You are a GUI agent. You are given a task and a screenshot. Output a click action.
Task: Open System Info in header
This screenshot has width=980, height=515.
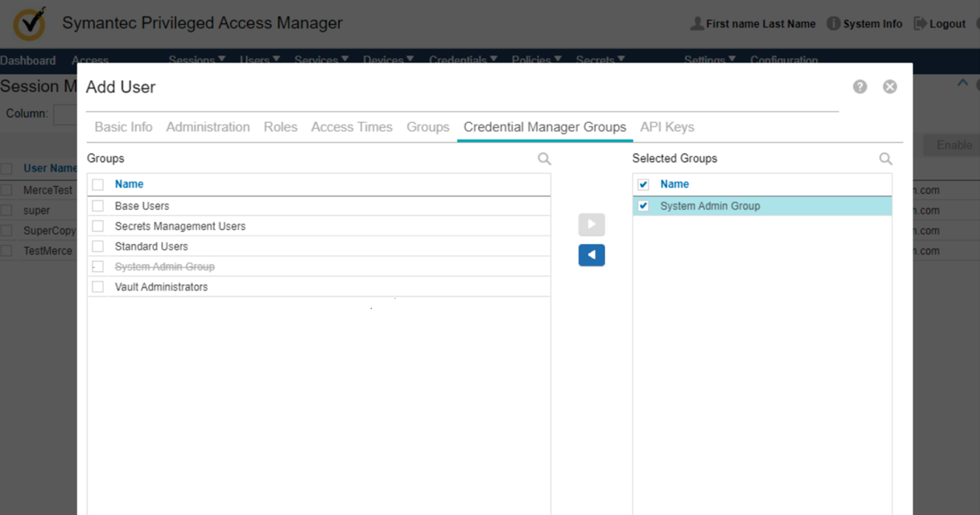click(x=865, y=24)
